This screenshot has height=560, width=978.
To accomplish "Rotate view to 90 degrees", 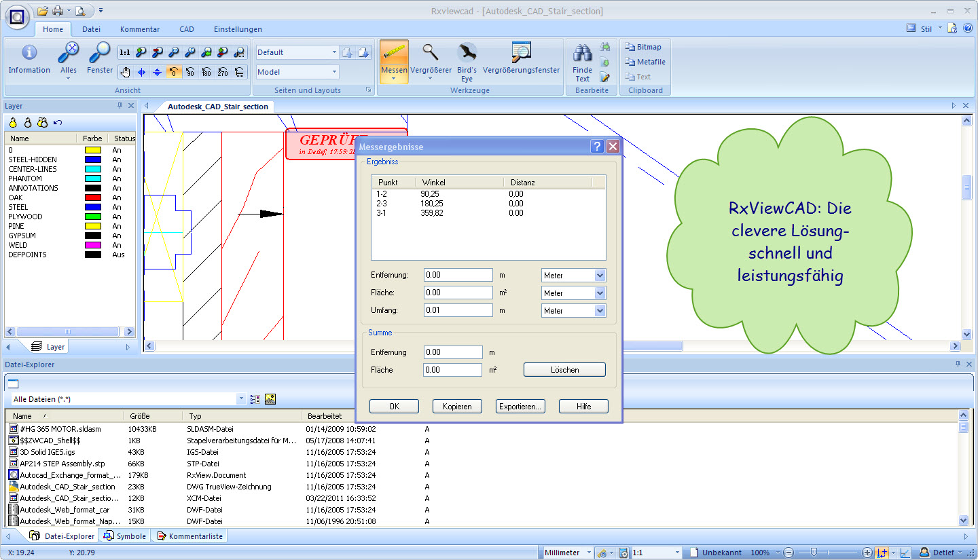I will click(x=190, y=72).
